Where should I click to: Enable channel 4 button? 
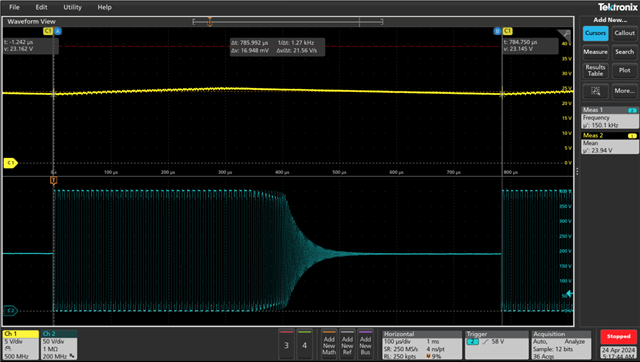click(304, 345)
